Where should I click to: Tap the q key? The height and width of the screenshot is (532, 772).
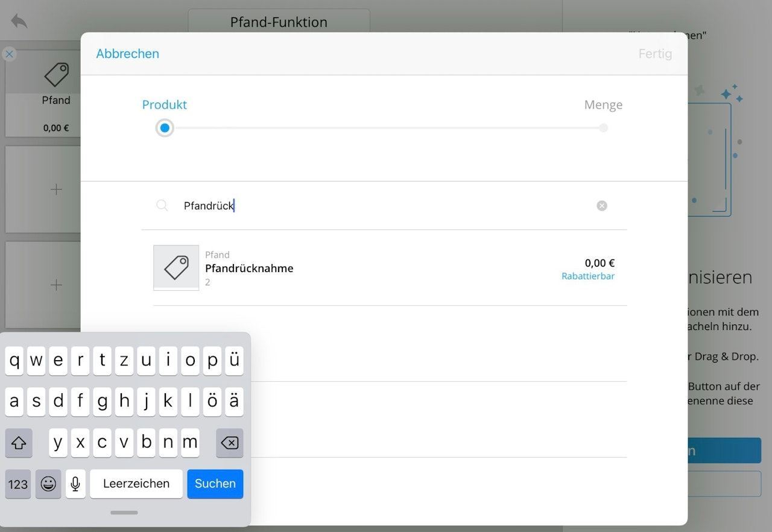[14, 361]
